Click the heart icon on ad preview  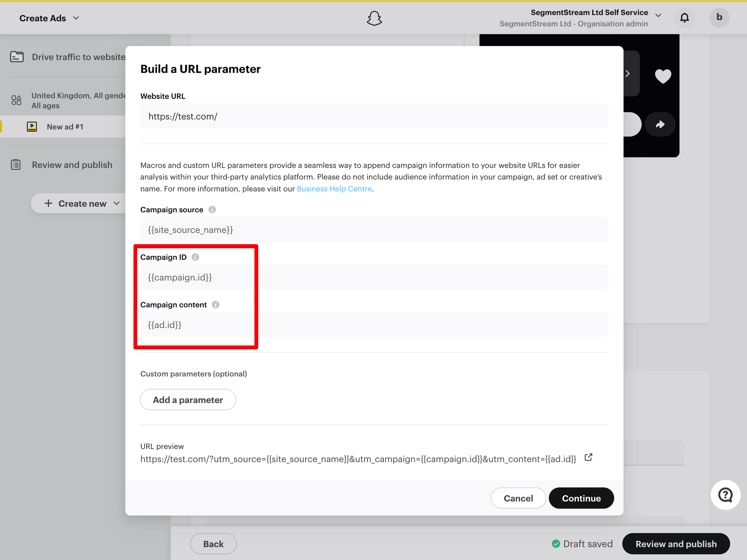tap(663, 76)
